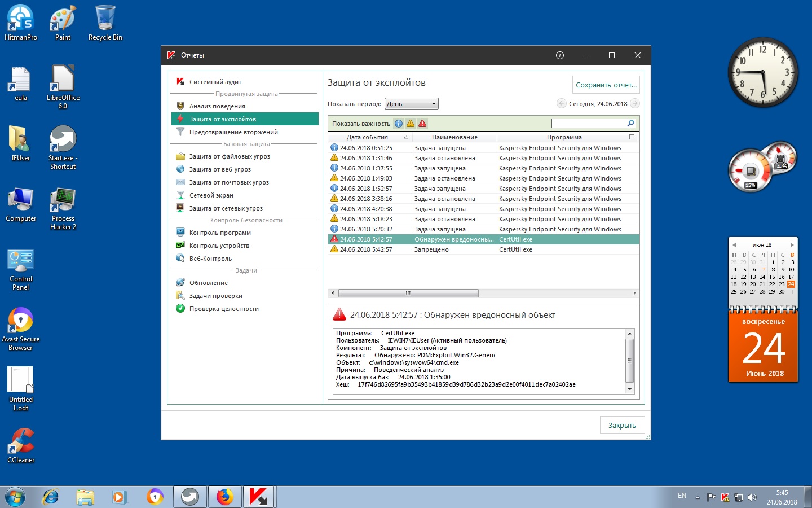Viewport: 812px width, 508px height.
Task: Open Process Hacker 2 shortcut
Action: click(63, 208)
